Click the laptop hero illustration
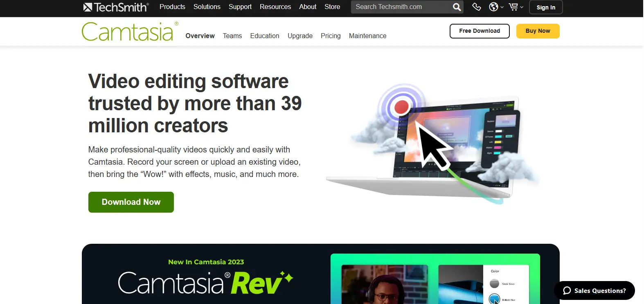This screenshot has height=304, width=644. pyautogui.click(x=434, y=143)
